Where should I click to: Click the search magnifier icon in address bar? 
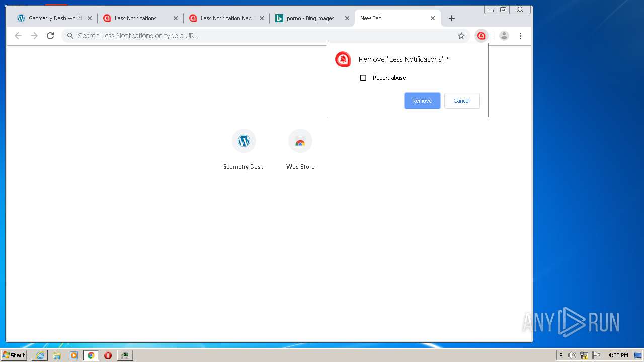(x=70, y=36)
